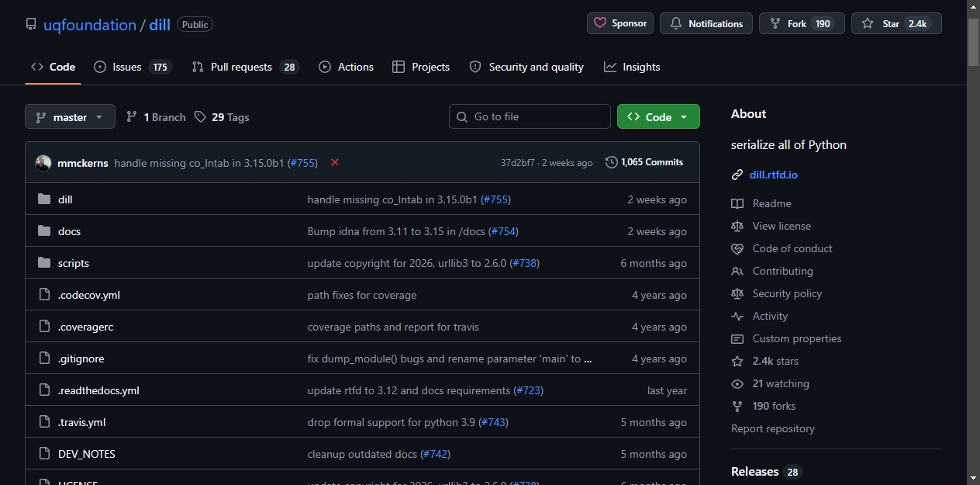Open pull request #738 in scripts row

(x=524, y=263)
